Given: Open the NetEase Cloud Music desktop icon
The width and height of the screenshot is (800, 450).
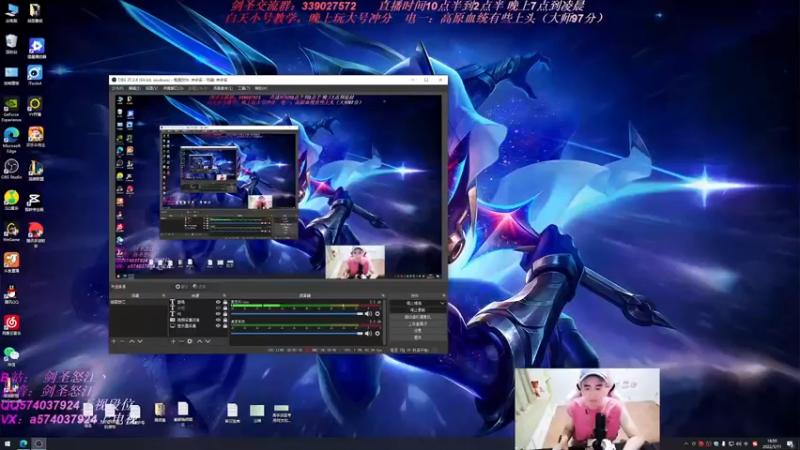Looking at the screenshot, I should (x=11, y=324).
